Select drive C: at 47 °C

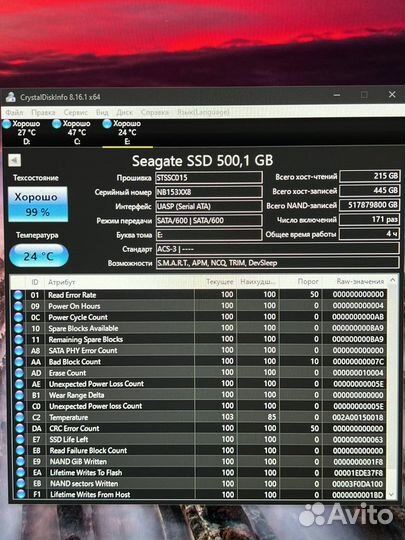pyautogui.click(x=73, y=132)
